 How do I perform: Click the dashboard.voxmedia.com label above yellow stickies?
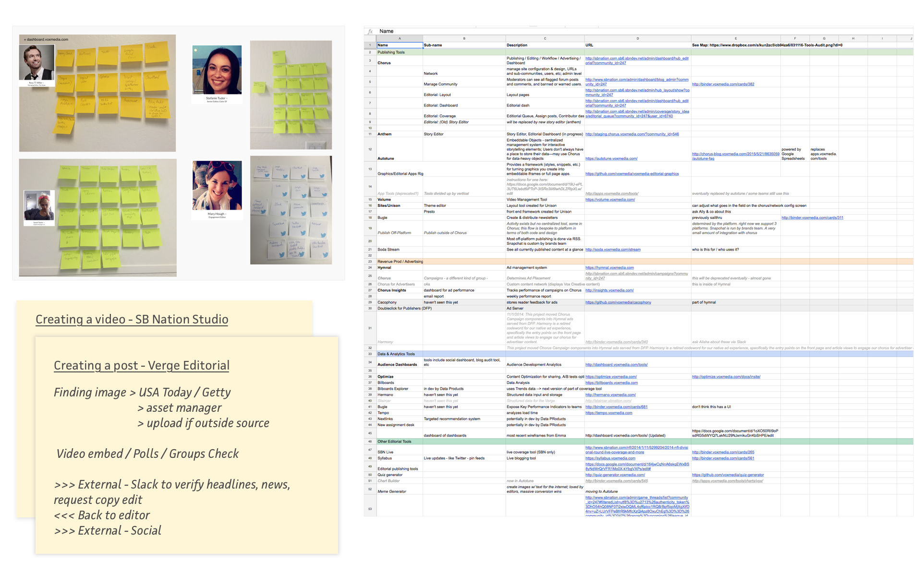coord(46,39)
